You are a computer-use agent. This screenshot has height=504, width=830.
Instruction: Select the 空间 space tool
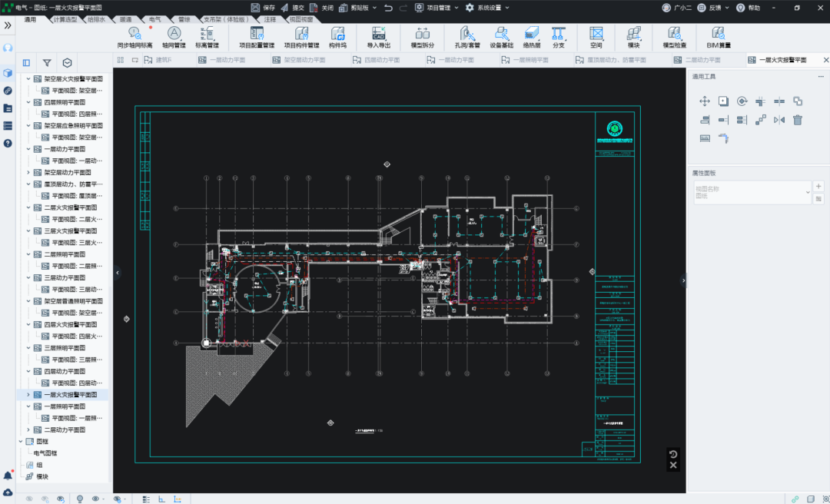[596, 38]
